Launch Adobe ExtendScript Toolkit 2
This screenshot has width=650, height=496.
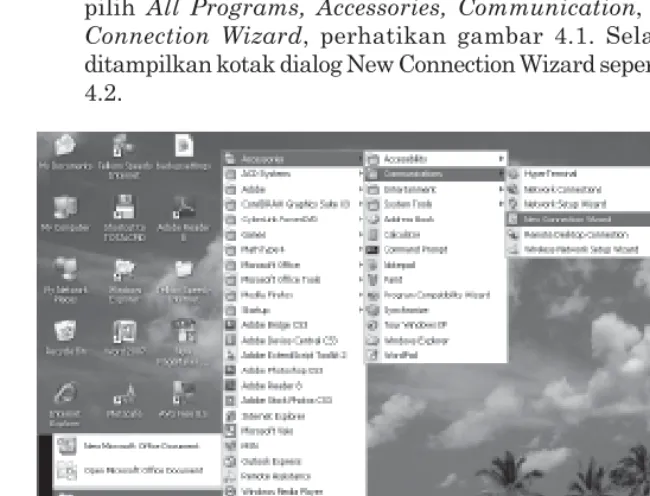click(294, 356)
